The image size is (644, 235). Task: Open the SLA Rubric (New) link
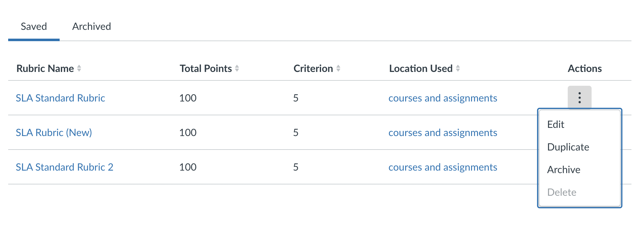tap(54, 133)
